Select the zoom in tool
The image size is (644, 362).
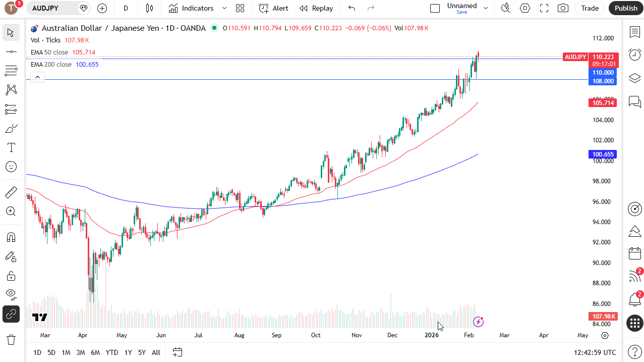(11, 212)
